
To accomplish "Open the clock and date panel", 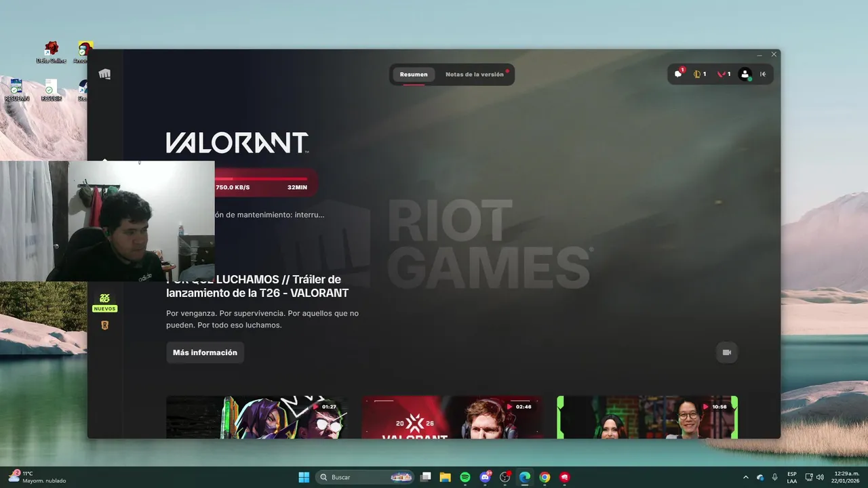I will [846, 477].
